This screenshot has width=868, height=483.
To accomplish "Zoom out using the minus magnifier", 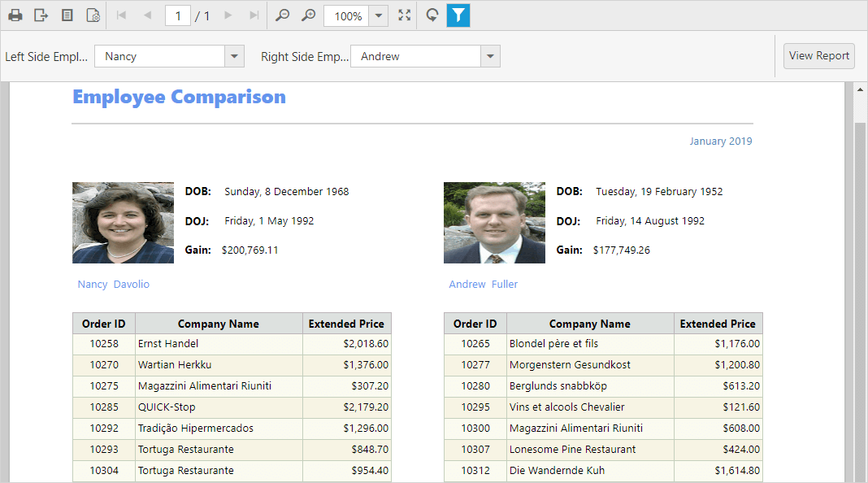I will 282,15.
